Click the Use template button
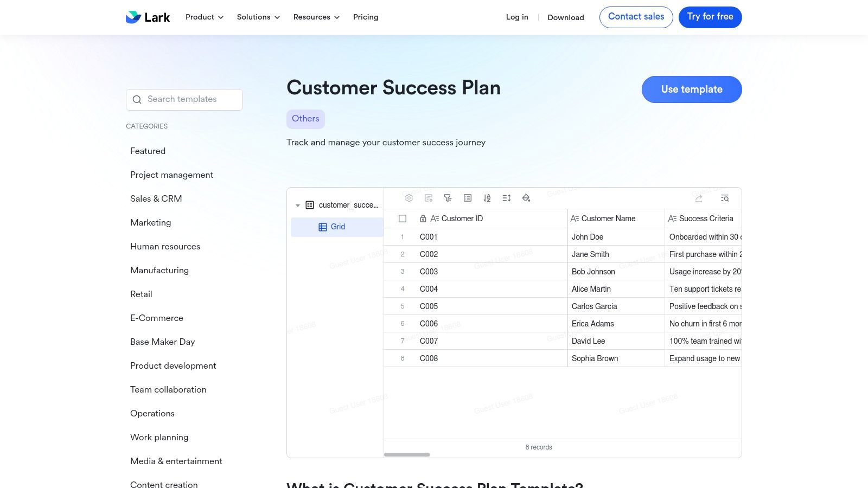This screenshot has width=868, height=488. [692, 89]
